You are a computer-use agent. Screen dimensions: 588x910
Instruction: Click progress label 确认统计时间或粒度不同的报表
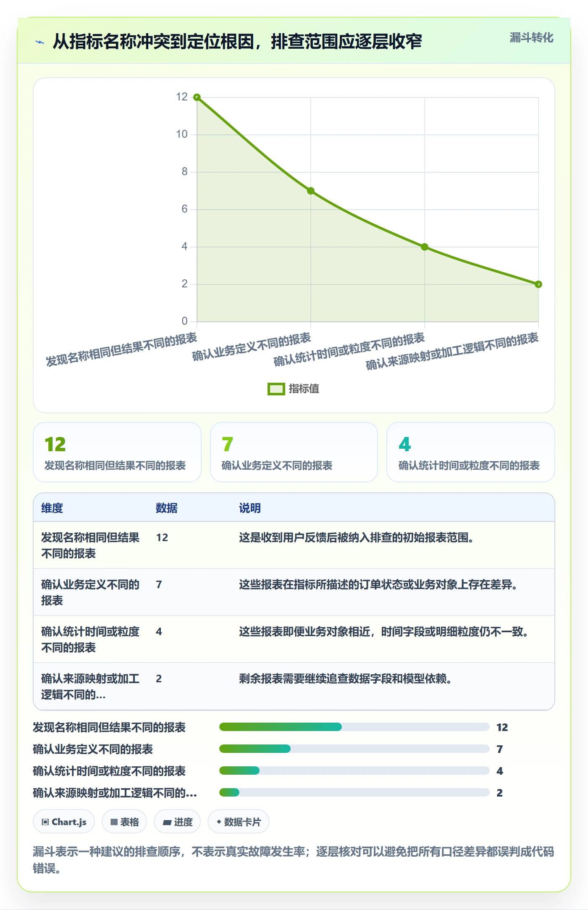(109, 771)
